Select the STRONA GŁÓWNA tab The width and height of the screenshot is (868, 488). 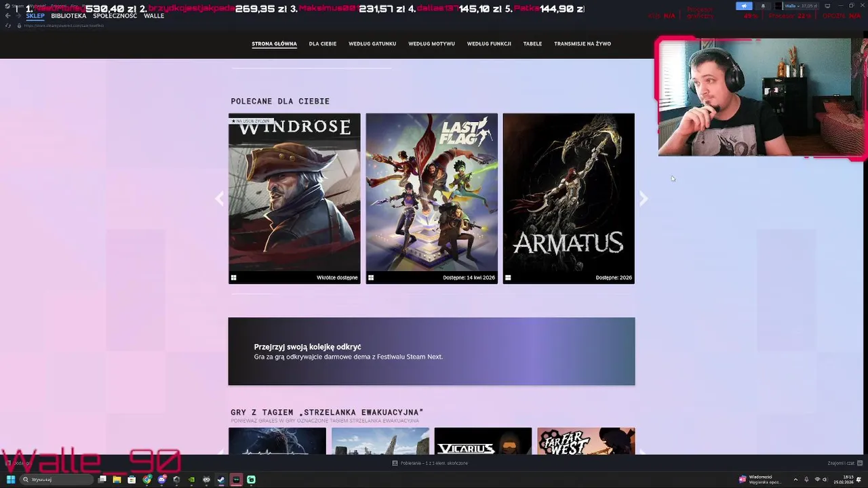tap(274, 44)
